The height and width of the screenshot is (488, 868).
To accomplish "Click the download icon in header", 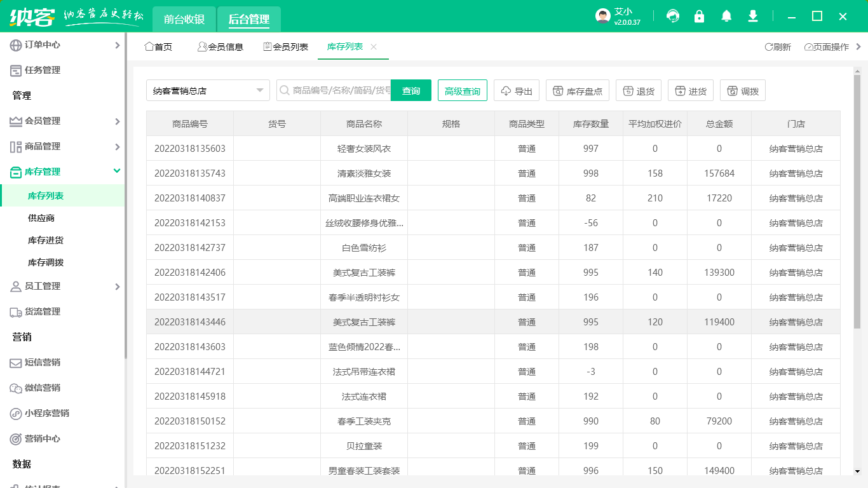I will click(x=753, y=16).
